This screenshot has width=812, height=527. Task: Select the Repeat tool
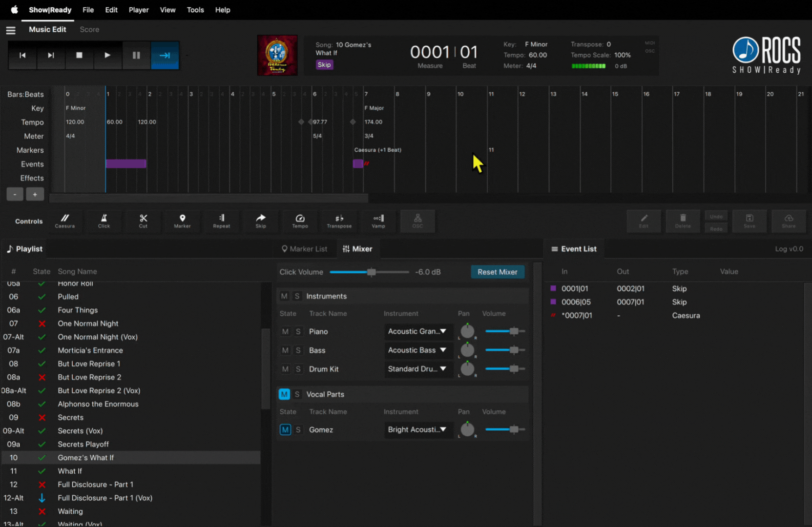click(x=221, y=221)
